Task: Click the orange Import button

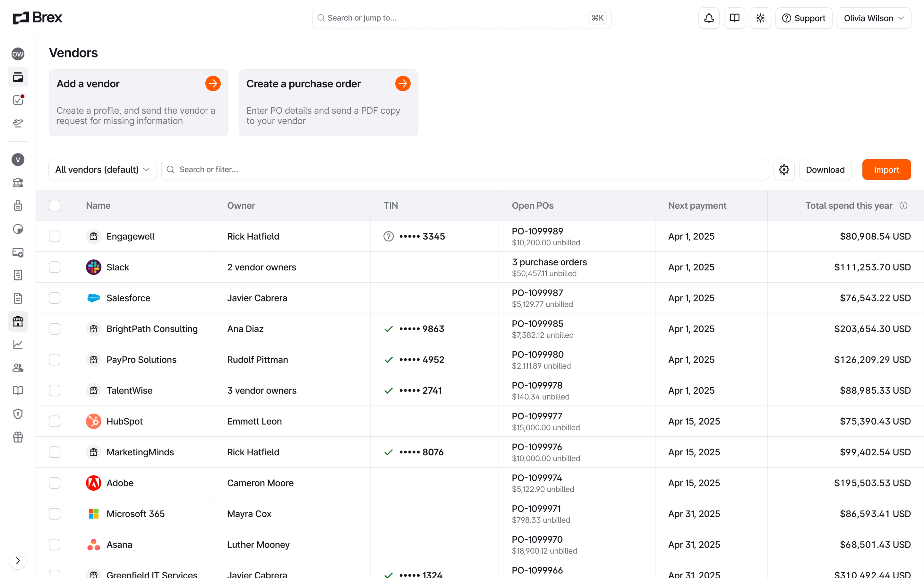Action: [886, 170]
